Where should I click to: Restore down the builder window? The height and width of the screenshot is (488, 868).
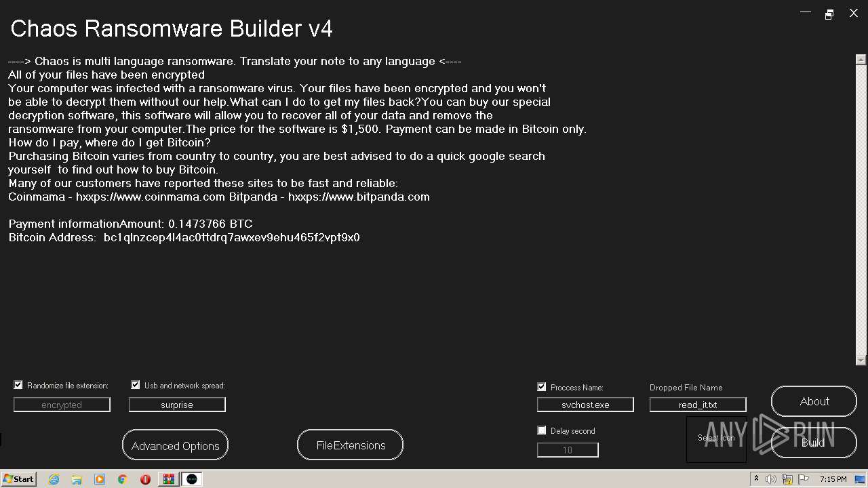(x=829, y=14)
